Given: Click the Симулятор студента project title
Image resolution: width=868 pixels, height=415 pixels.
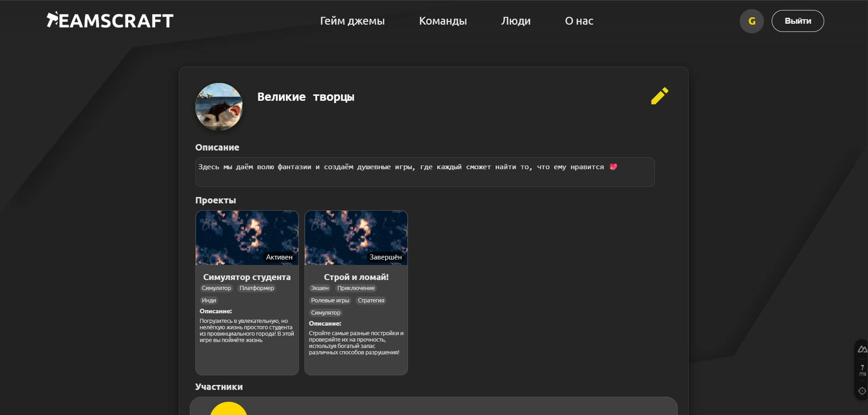Looking at the screenshot, I should coord(247,277).
